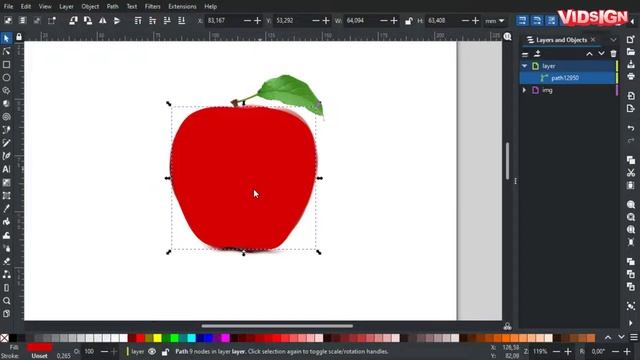This screenshot has width=640, height=360.
Task: Open the Layer menu
Action: (x=66, y=7)
